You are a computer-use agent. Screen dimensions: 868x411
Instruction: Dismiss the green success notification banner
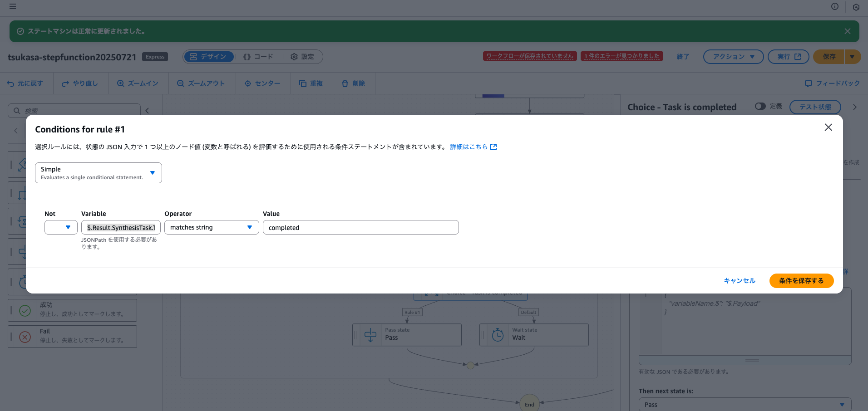point(848,31)
